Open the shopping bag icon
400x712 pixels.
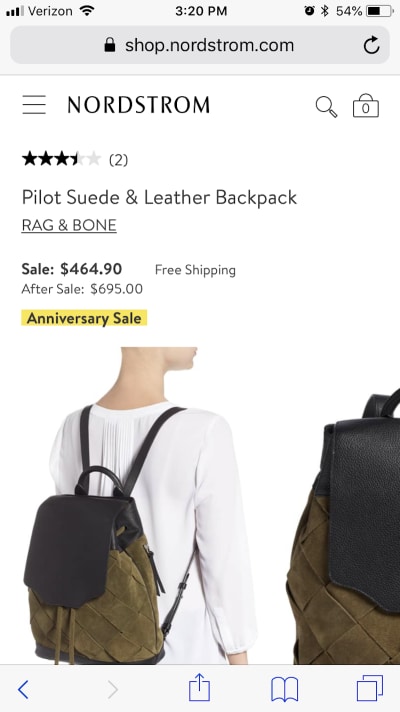pos(365,105)
